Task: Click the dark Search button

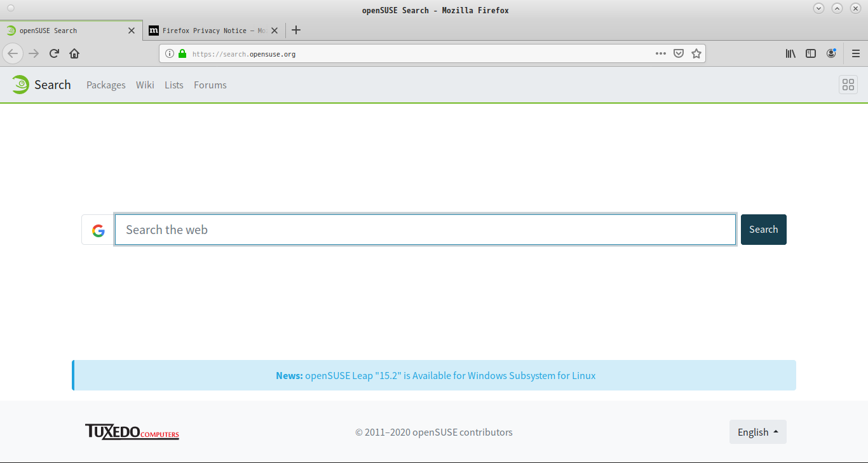Action: pyautogui.click(x=764, y=230)
